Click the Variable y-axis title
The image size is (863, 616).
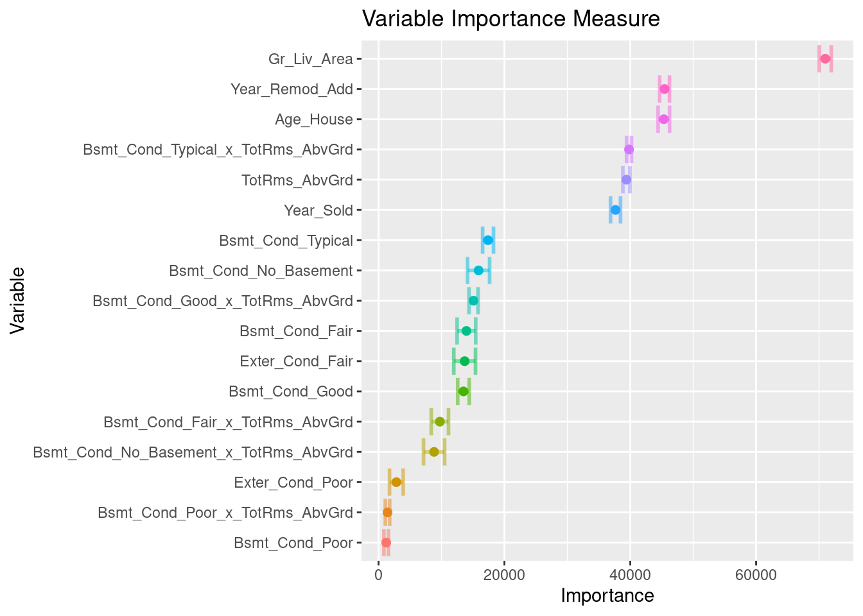coord(17,300)
